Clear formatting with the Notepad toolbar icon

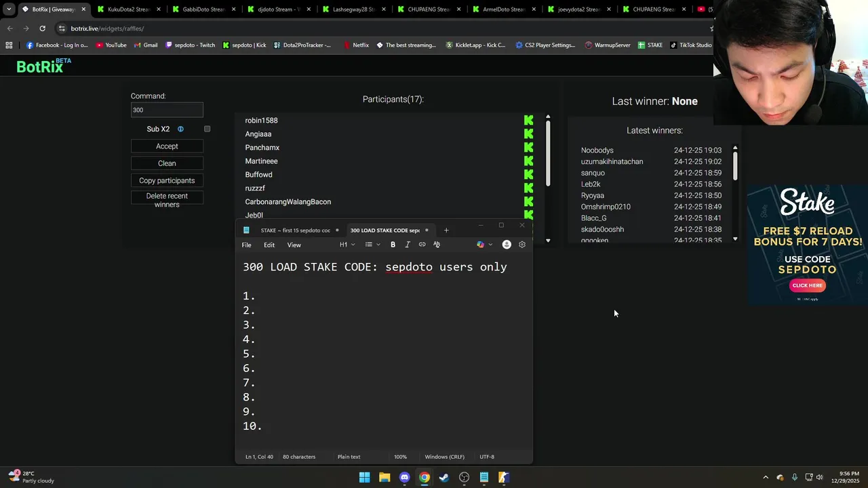[x=437, y=245]
